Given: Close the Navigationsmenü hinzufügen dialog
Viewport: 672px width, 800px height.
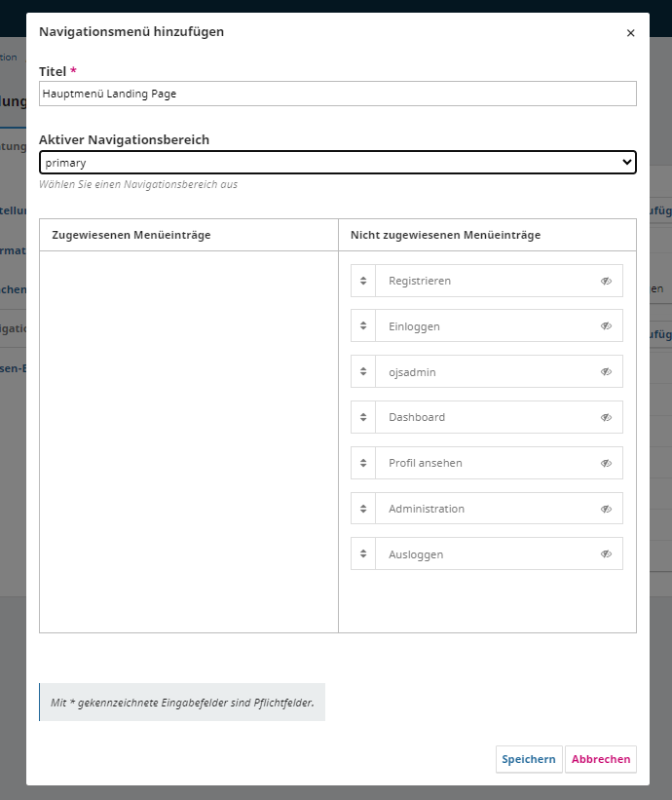Looking at the screenshot, I should pyautogui.click(x=630, y=33).
